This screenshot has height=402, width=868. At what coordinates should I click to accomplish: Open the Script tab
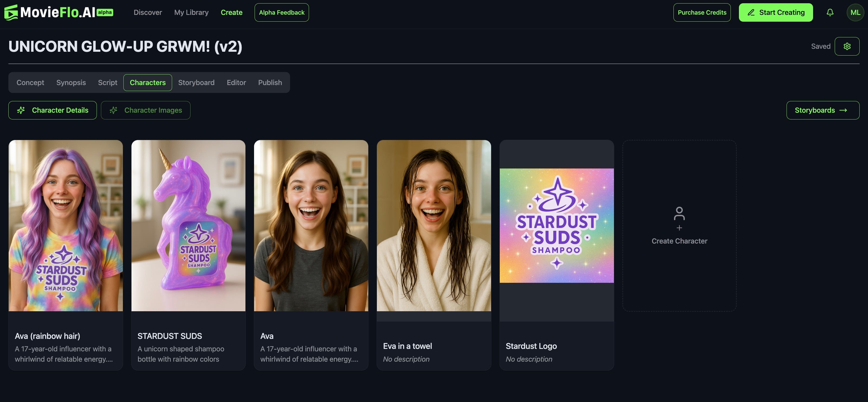click(x=107, y=83)
